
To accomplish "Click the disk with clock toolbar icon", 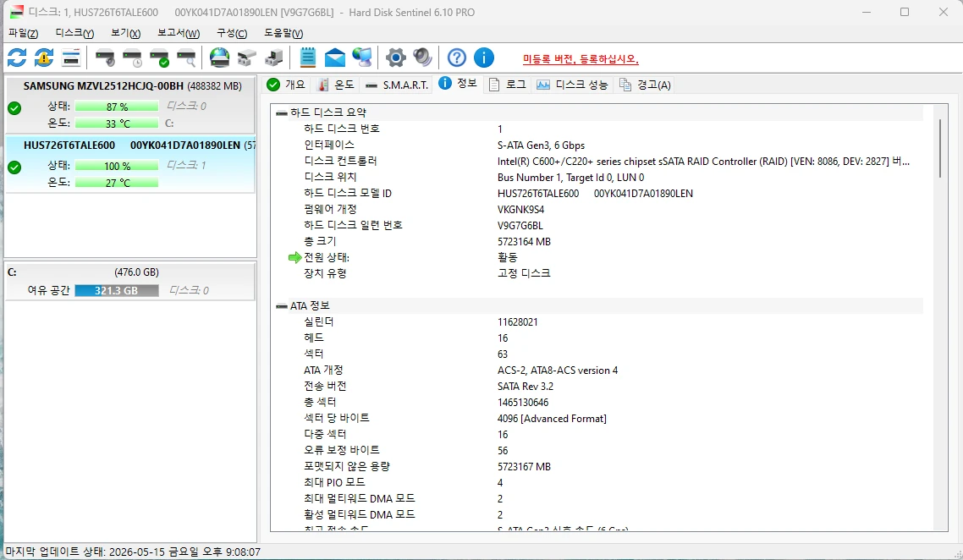I will pyautogui.click(x=132, y=58).
